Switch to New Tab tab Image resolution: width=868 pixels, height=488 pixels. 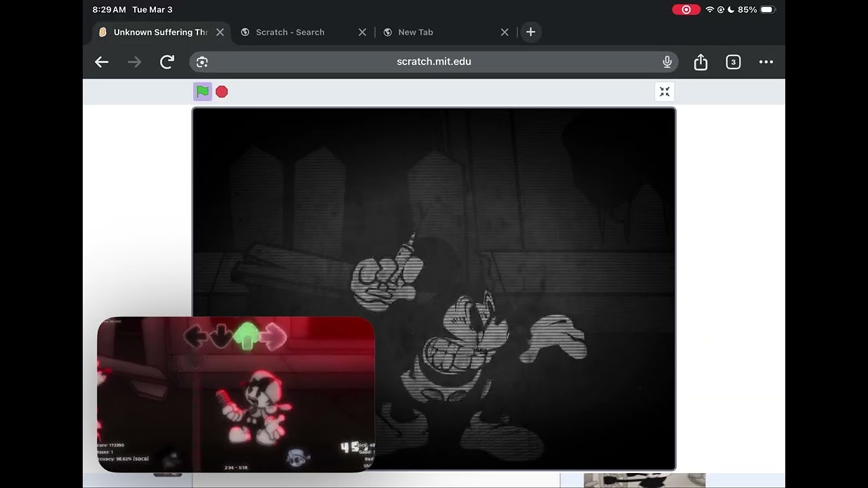415,32
